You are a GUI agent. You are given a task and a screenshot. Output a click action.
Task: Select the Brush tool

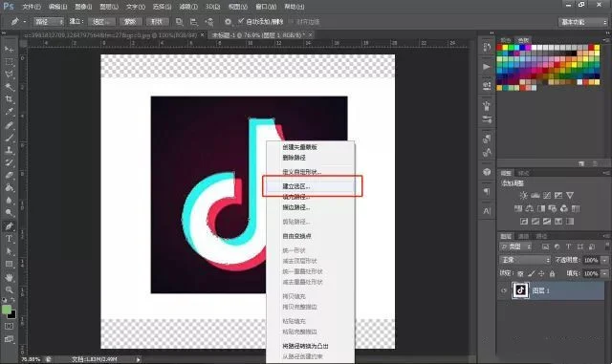pyautogui.click(x=9, y=138)
